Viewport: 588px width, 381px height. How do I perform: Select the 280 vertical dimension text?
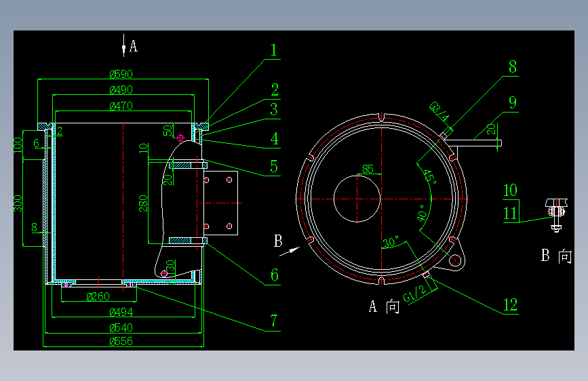143,203
